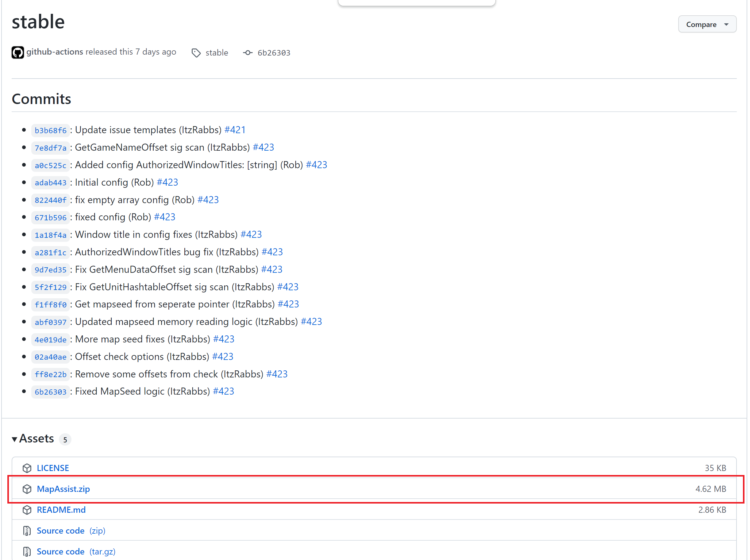
Task: Click the stable tag link
Action: coord(217,53)
